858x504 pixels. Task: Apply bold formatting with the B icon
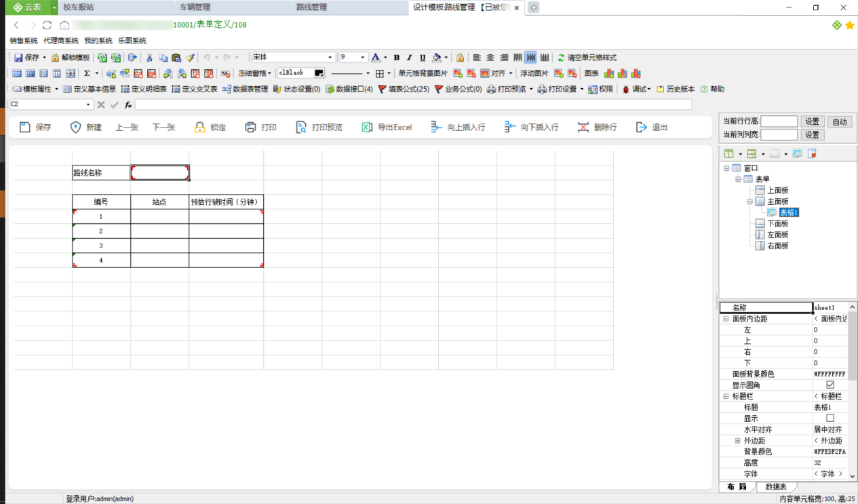(x=397, y=58)
